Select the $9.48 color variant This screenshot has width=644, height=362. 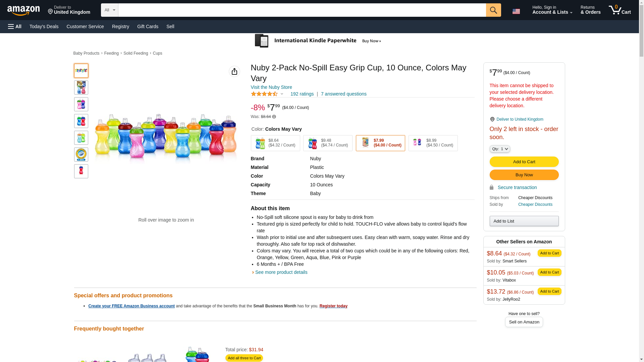pos(328,143)
